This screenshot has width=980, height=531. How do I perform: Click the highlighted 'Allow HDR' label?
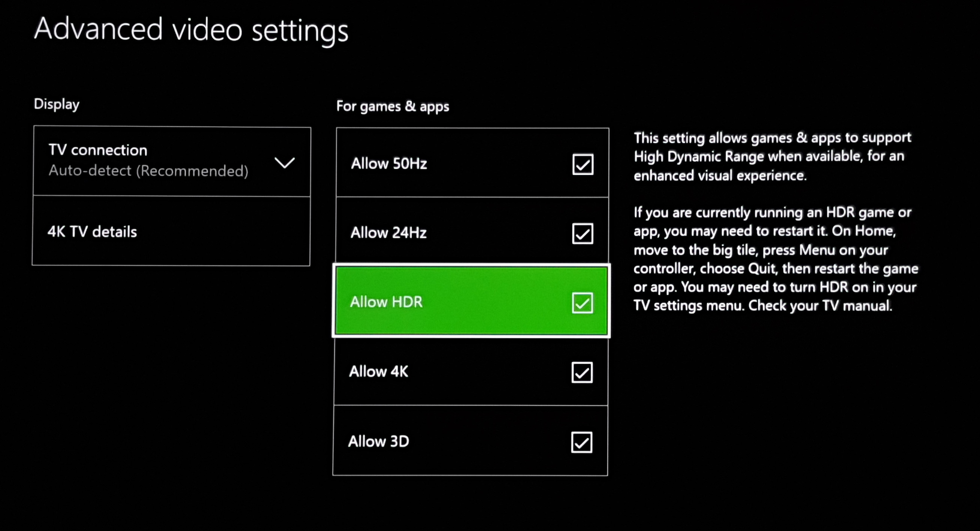(386, 302)
